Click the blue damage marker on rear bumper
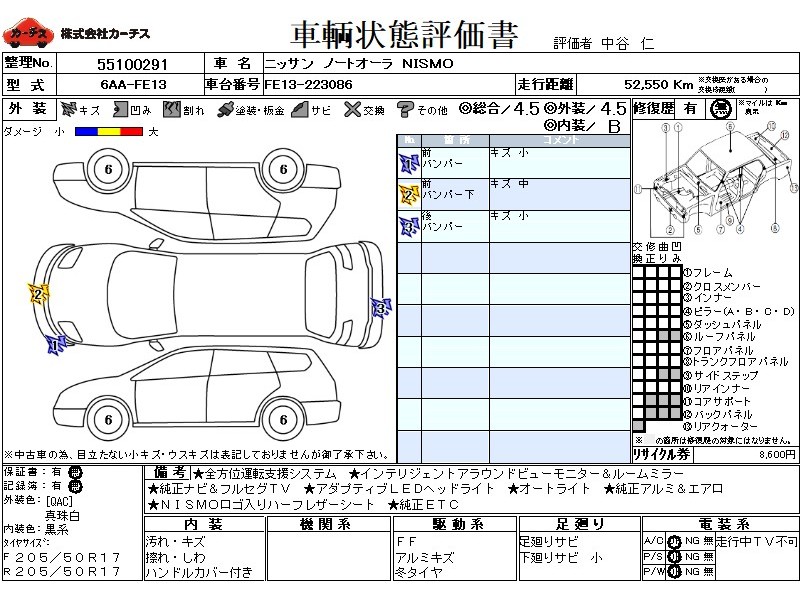This screenshot has height=600, width=800. pyautogui.click(x=380, y=308)
